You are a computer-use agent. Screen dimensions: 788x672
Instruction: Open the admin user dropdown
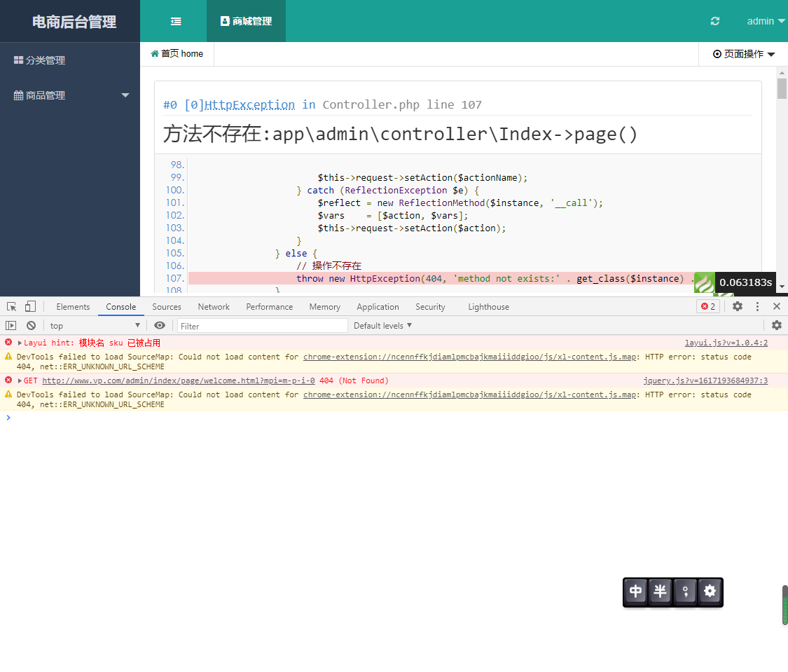point(766,21)
